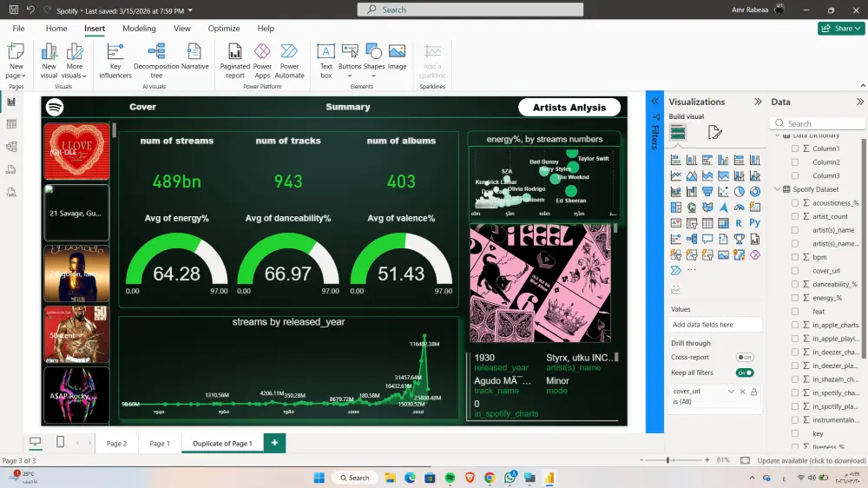Expand the Filters pane
Screen dimensions: 868x488
pos(654,102)
